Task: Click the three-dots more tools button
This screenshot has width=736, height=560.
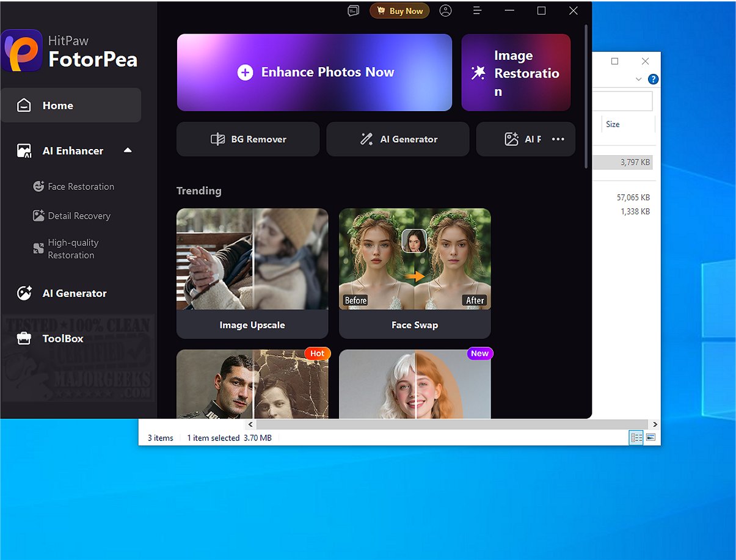Action: point(558,139)
